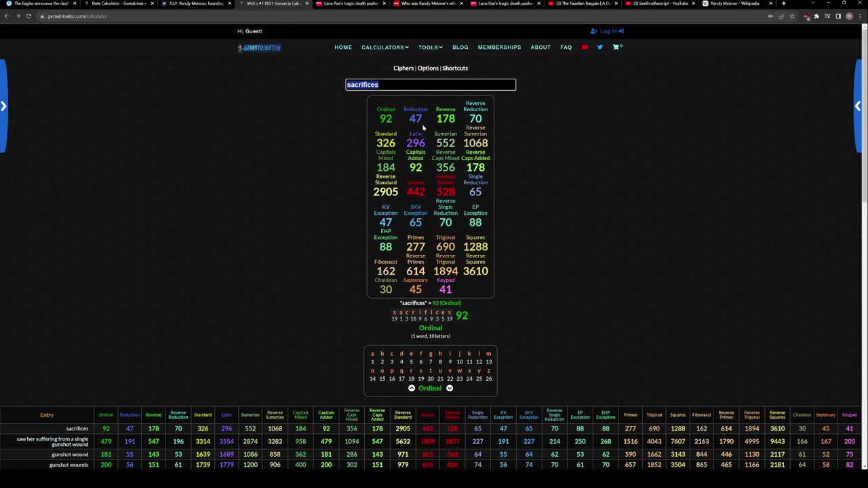Open the YouTube icon in site navigation
Image resolution: width=868 pixels, height=488 pixels.
pyautogui.click(x=585, y=47)
